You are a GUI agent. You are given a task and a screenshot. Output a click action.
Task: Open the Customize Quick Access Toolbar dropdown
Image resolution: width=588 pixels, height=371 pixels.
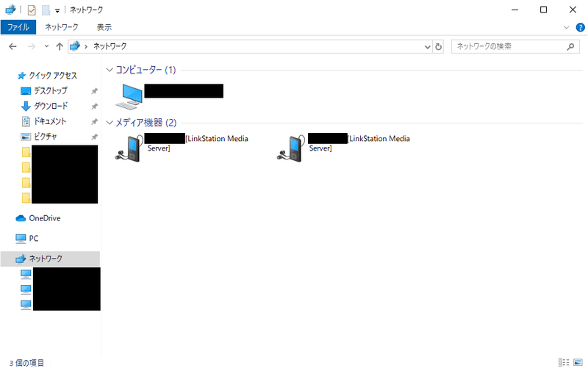[x=57, y=10]
